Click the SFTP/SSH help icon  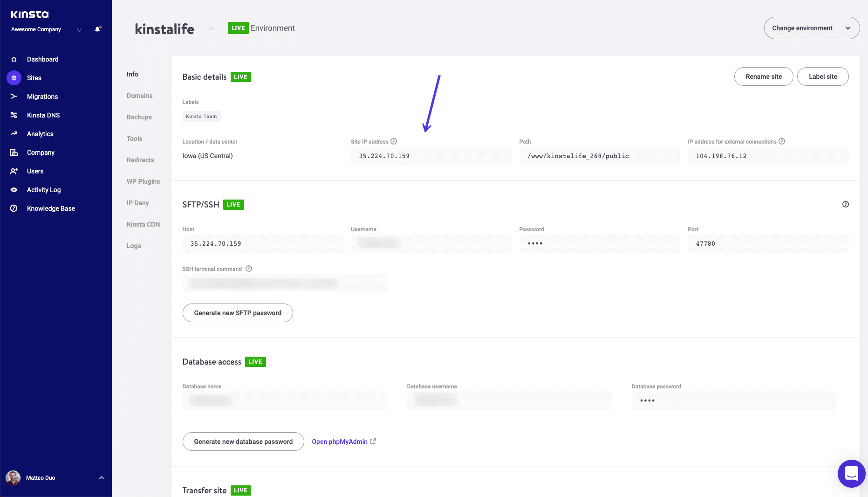(x=846, y=204)
